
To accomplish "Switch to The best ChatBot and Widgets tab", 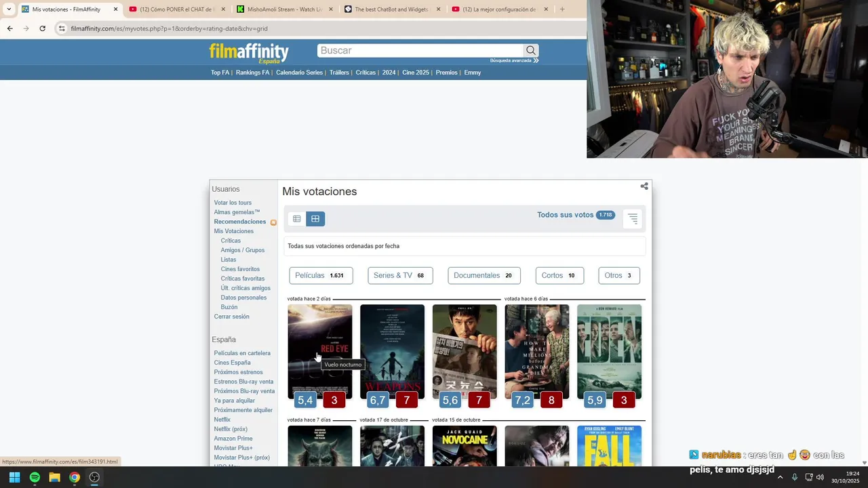I will pos(393,9).
